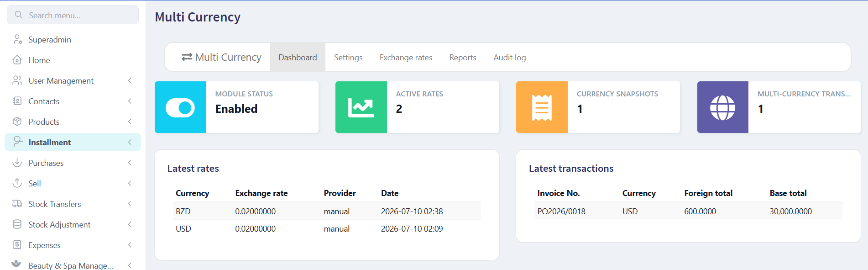This screenshot has width=868, height=270.
Task: Expand the Sell submenu chevron
Action: coord(130,183)
